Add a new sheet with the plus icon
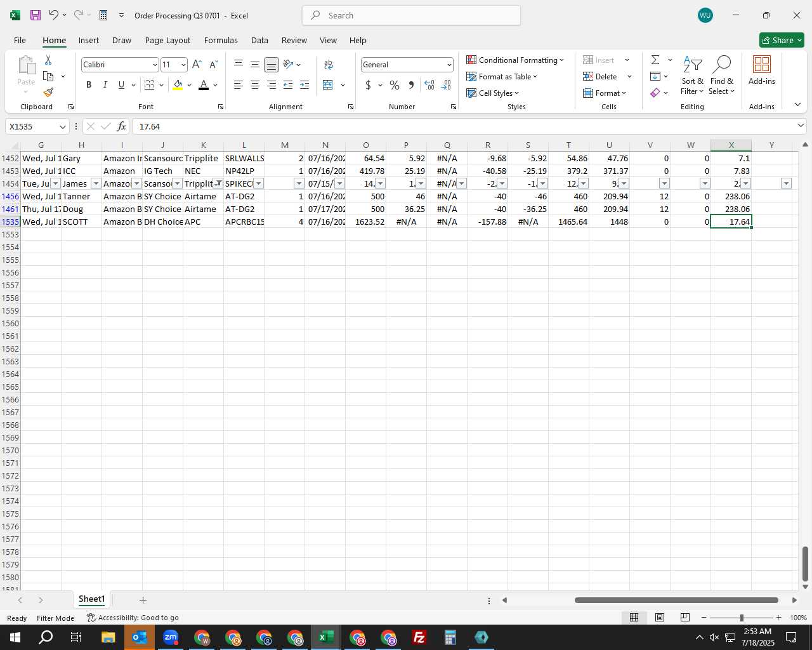This screenshot has width=812, height=650. tap(143, 600)
